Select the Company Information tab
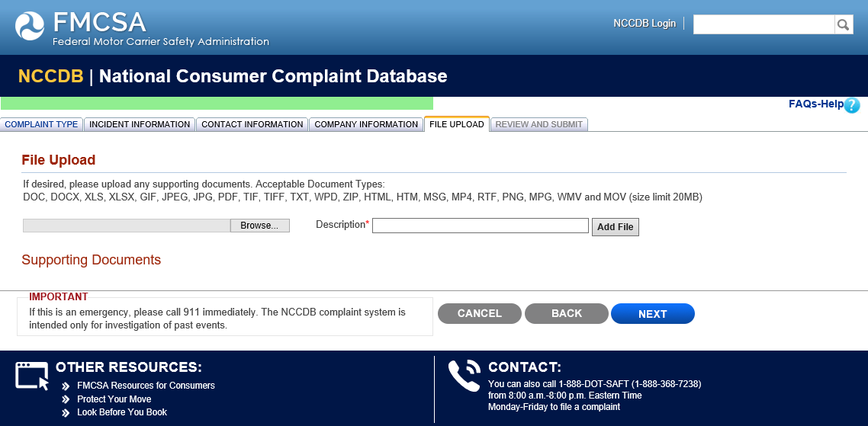The width and height of the screenshot is (868, 426). pos(366,124)
